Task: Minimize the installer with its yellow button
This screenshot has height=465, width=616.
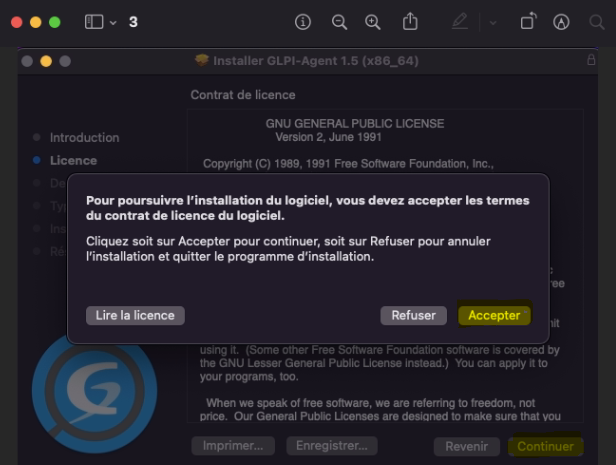Action: point(46,61)
